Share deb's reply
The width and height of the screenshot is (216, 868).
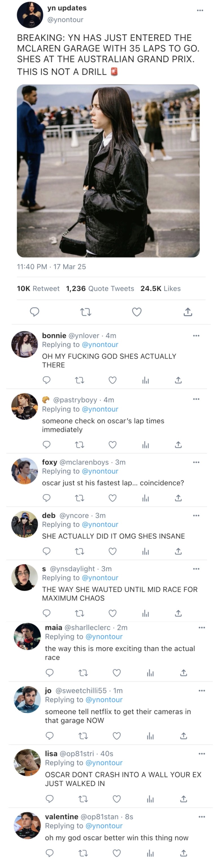[x=178, y=551]
